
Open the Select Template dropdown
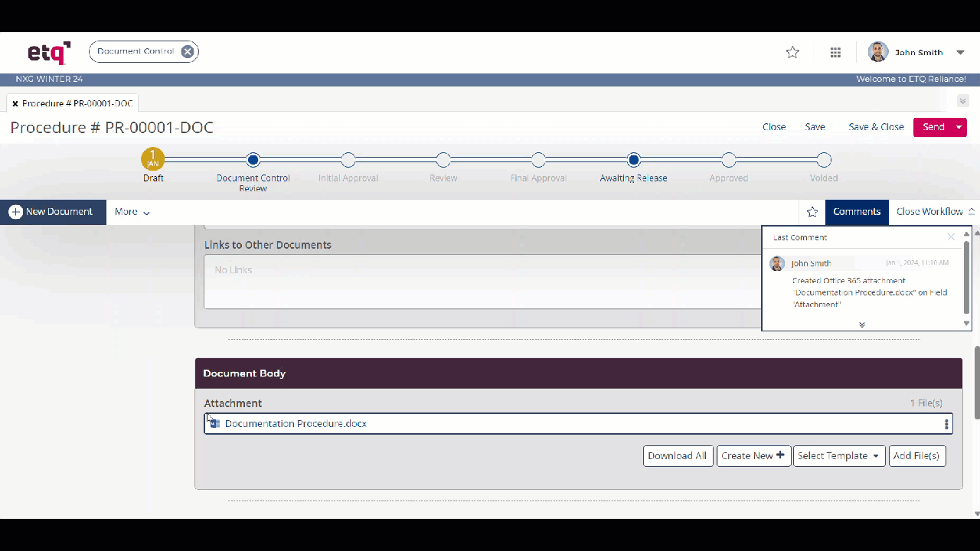[x=838, y=455]
